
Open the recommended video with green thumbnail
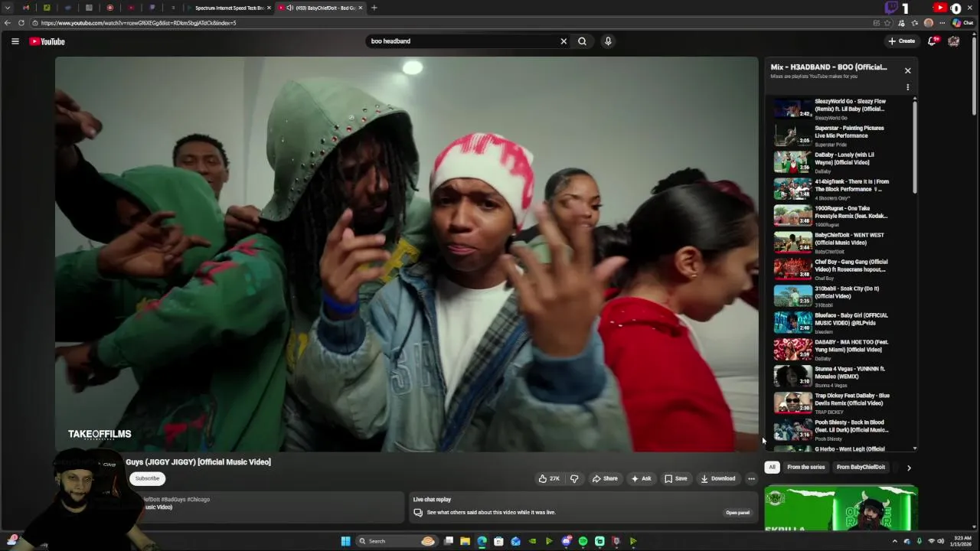841,508
